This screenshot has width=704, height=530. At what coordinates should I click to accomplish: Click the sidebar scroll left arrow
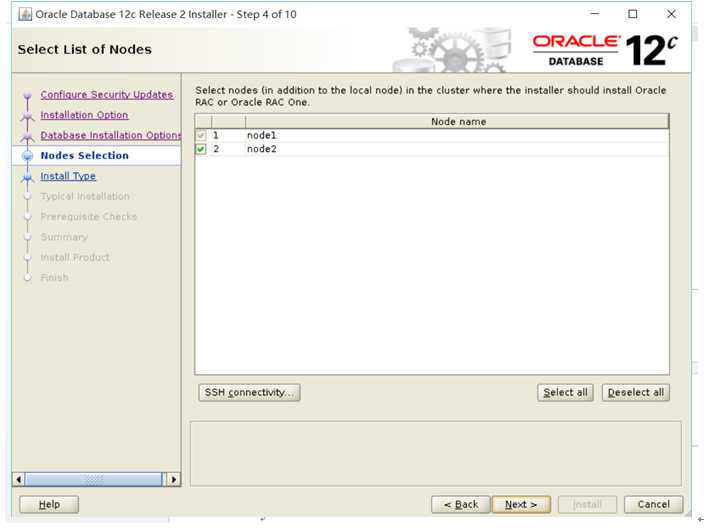pyautogui.click(x=18, y=479)
